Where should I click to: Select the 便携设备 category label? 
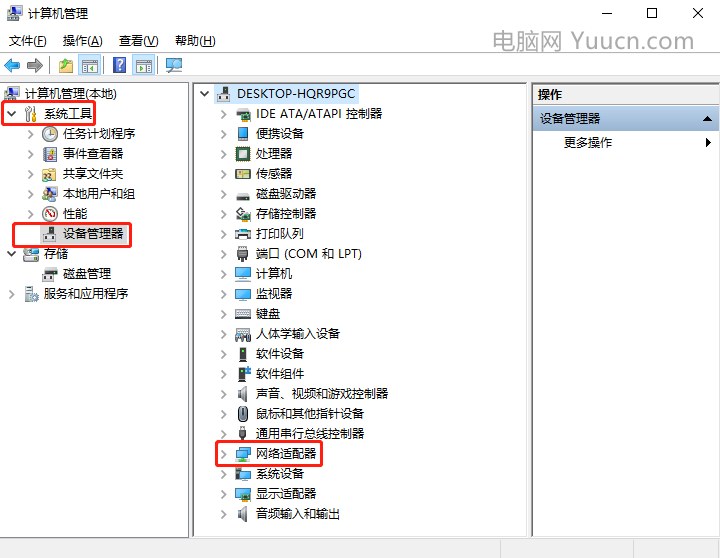coord(280,134)
